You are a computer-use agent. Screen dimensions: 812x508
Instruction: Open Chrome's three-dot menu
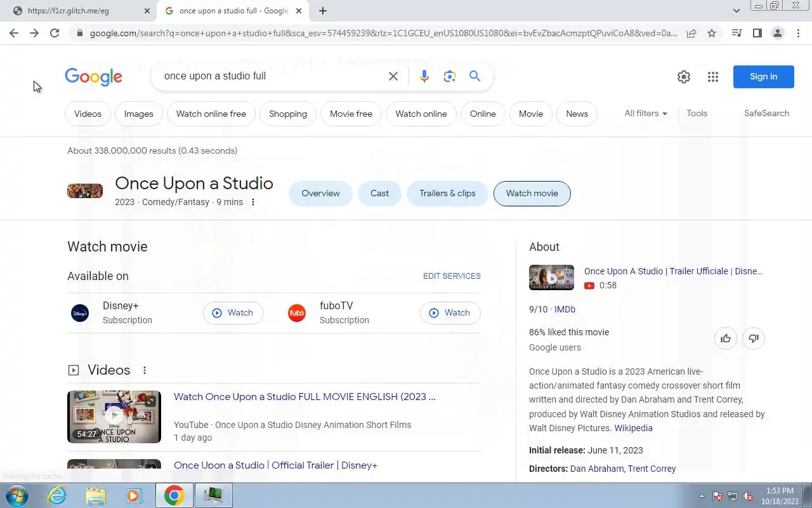[798, 33]
